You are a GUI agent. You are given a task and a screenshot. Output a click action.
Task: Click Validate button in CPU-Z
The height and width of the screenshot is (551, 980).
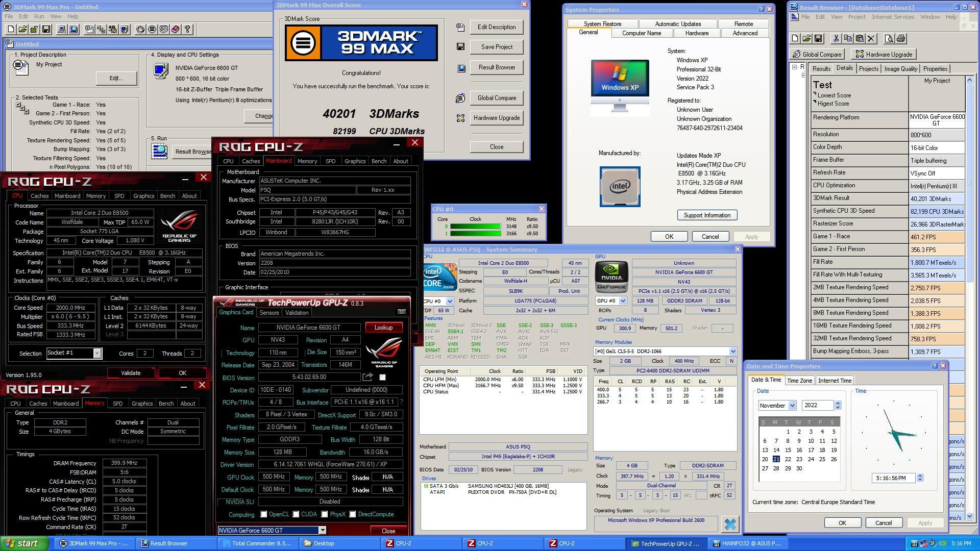click(x=131, y=373)
